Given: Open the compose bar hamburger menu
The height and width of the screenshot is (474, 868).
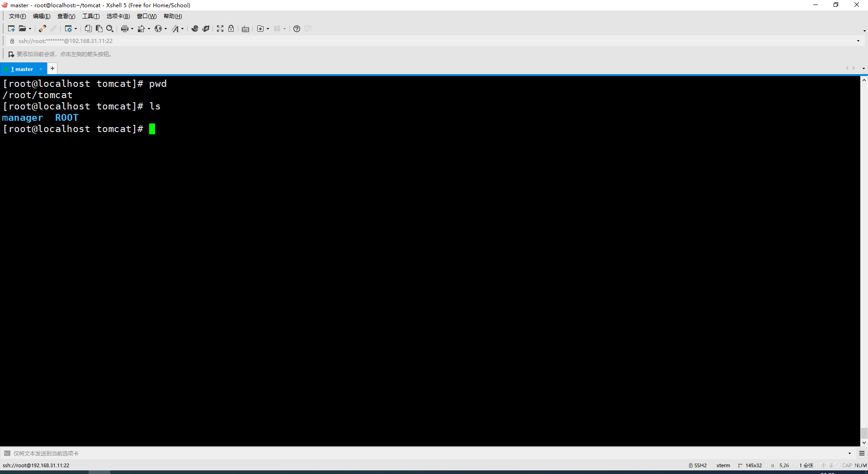Looking at the screenshot, I should point(862,453).
